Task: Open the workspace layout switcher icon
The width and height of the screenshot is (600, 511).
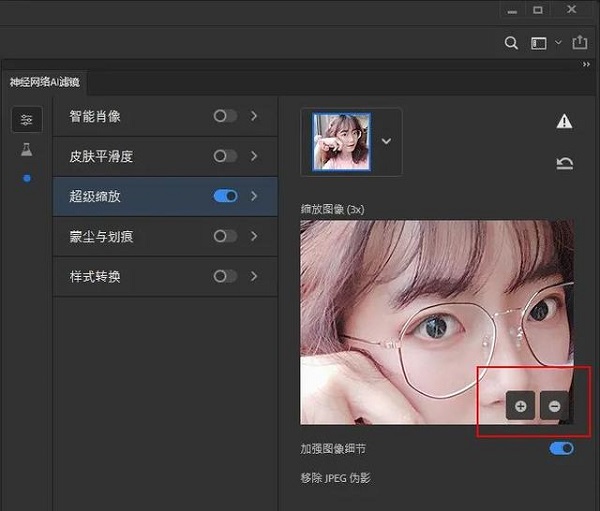Action: 539,43
